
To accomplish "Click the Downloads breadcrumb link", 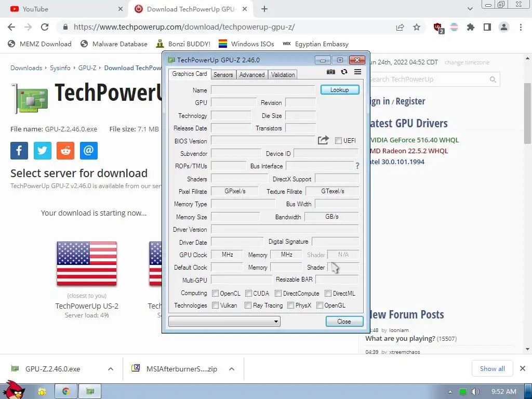I will click(26, 68).
